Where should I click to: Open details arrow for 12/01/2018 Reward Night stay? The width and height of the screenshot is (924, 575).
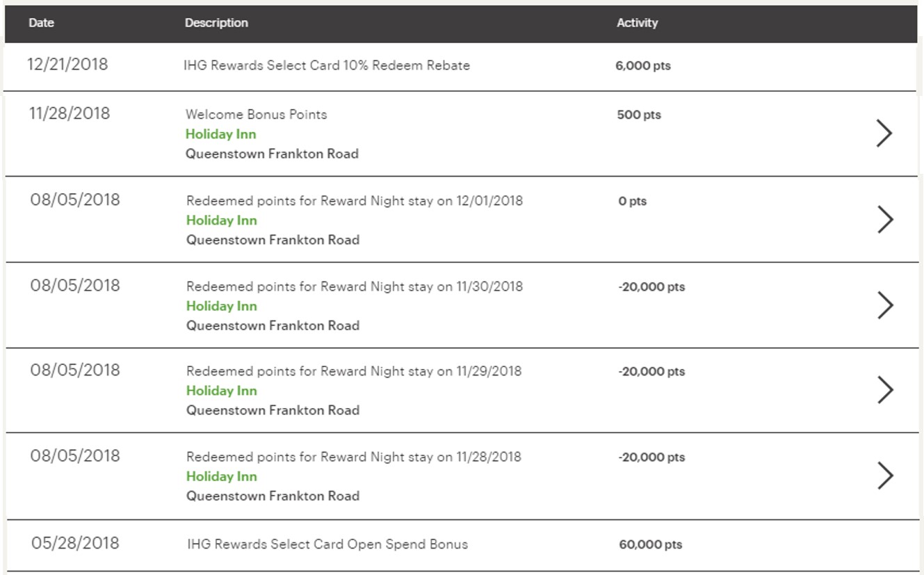pyautogui.click(x=884, y=220)
